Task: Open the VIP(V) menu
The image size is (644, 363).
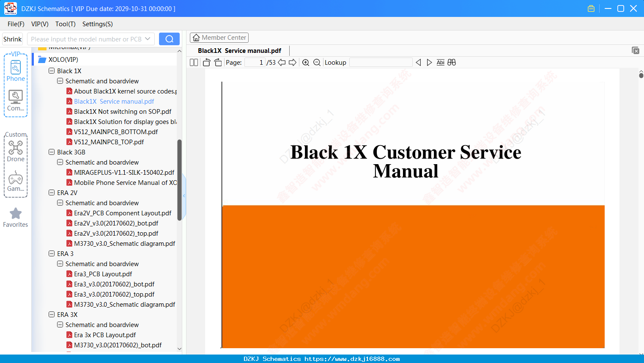Action: 40,24
